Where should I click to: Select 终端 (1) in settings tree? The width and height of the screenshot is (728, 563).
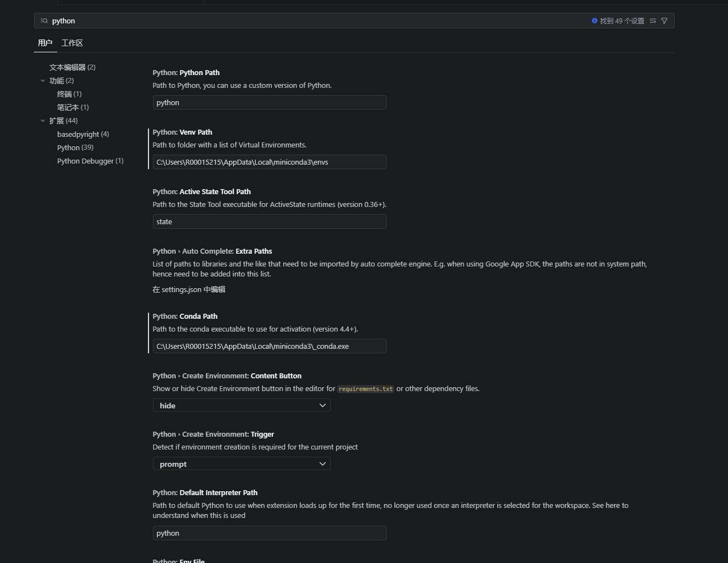click(x=69, y=94)
